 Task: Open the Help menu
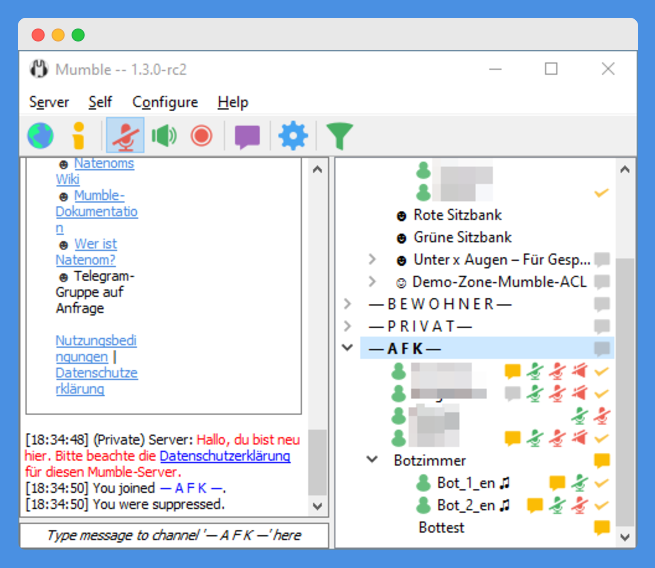(233, 102)
